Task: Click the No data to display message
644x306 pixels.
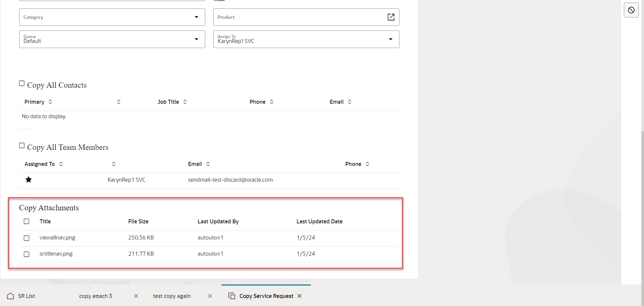Action: click(x=44, y=116)
